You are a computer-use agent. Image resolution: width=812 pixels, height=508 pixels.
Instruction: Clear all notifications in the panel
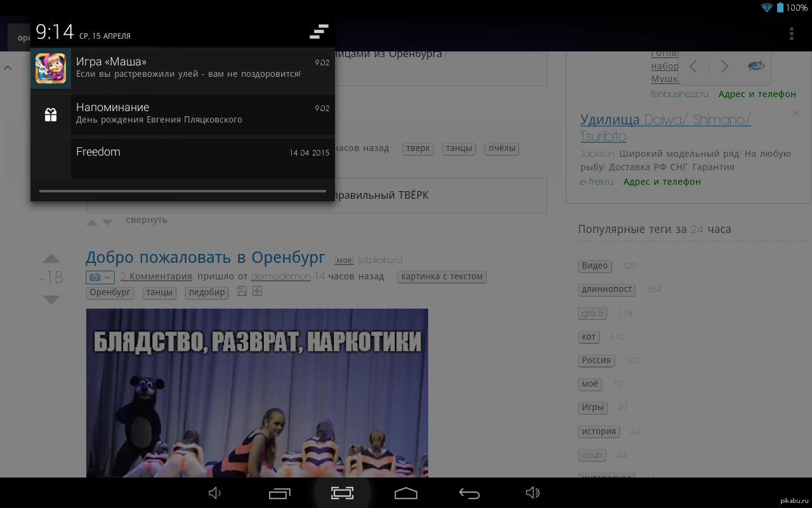coord(318,31)
